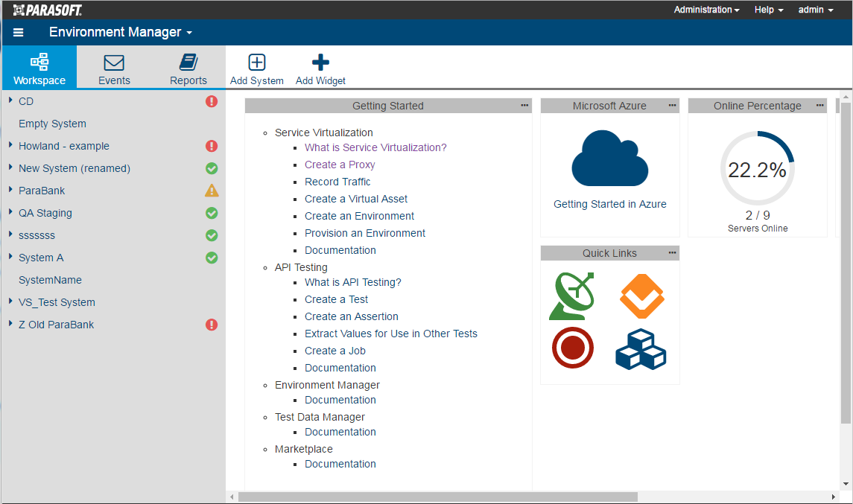The width and height of the screenshot is (853, 504).
Task: Click the 2 / 9 servers count
Action: (x=757, y=215)
